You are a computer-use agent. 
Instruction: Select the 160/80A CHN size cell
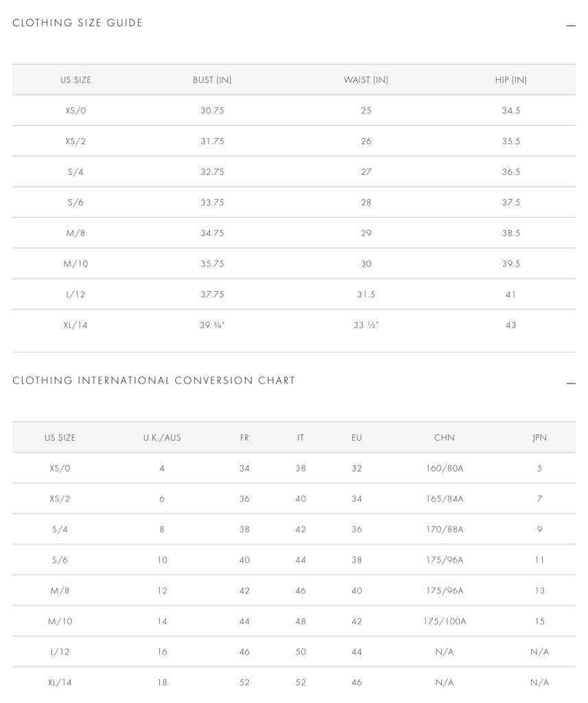(444, 468)
